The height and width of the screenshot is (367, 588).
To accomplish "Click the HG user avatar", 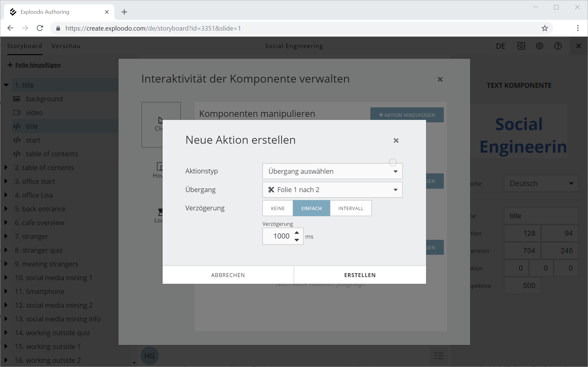I will pyautogui.click(x=149, y=356).
